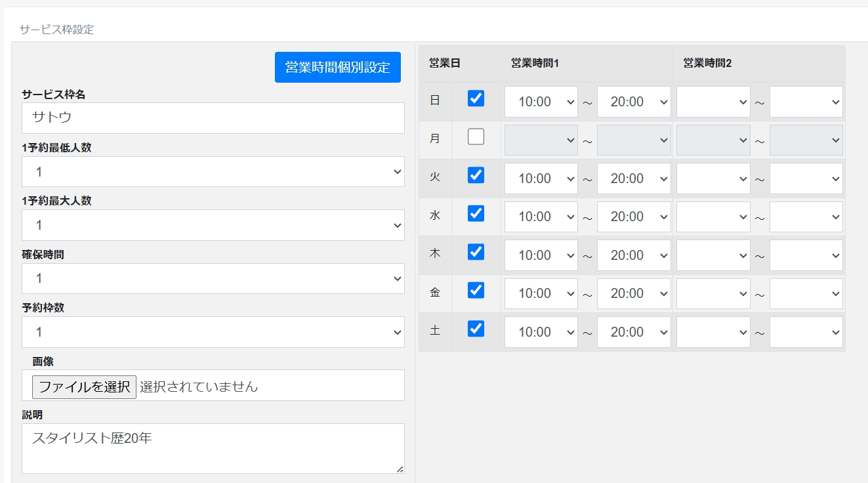Click the 説明 textarea
The width and height of the screenshot is (868, 483).
click(x=213, y=448)
